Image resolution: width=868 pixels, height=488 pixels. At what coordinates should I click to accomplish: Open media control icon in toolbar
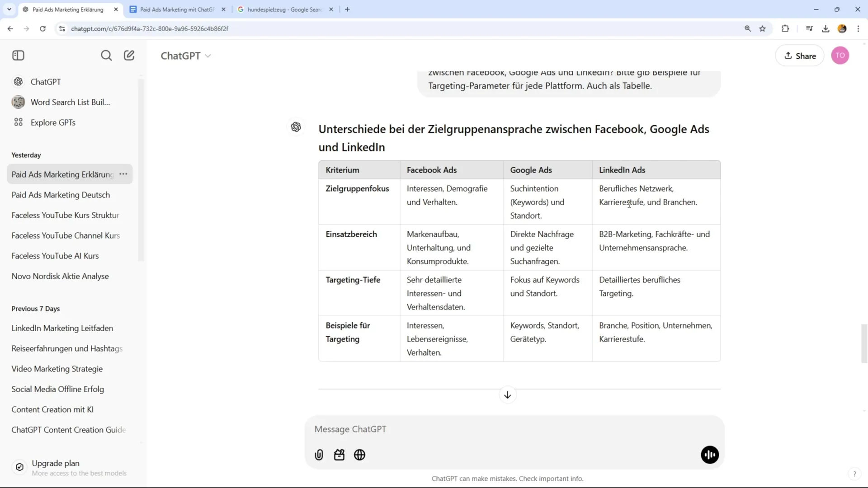click(x=809, y=28)
